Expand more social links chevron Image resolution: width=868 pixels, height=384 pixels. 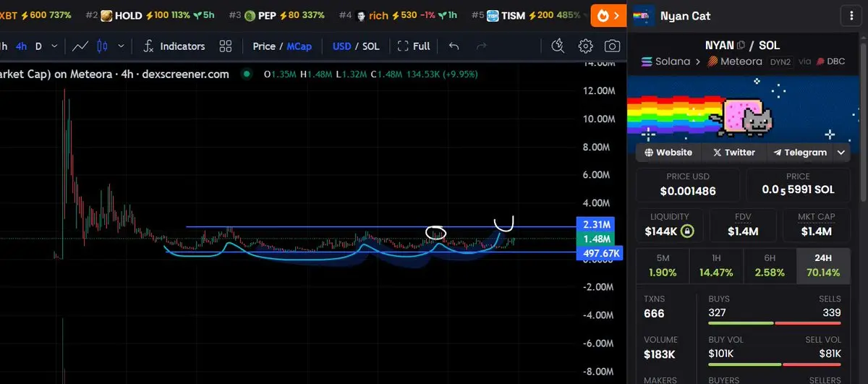841,153
